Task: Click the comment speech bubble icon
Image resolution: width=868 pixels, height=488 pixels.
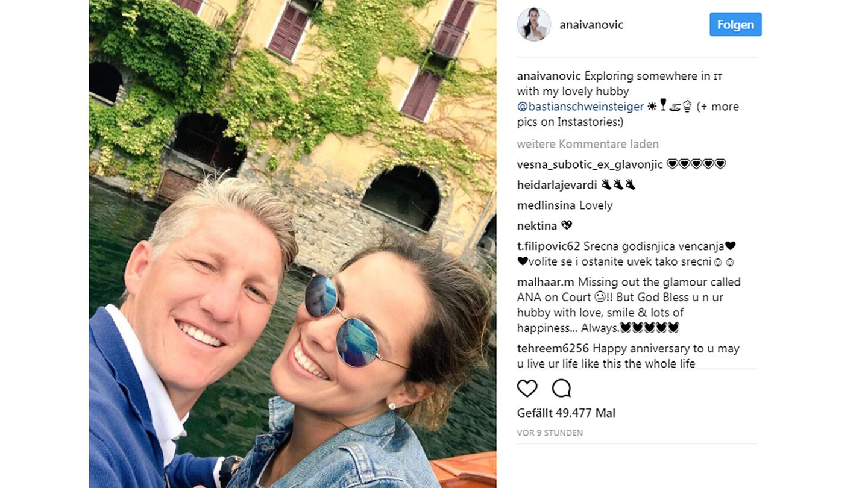Action: pyautogui.click(x=561, y=389)
